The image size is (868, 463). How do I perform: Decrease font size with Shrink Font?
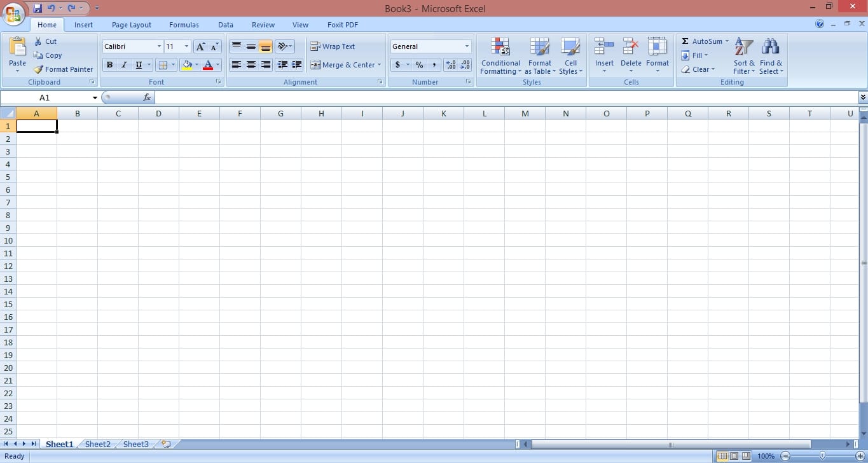pos(214,46)
